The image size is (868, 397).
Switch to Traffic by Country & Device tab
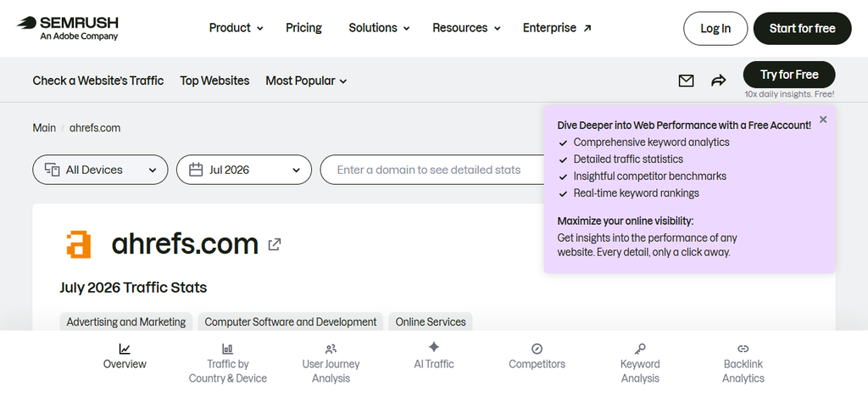point(227,364)
